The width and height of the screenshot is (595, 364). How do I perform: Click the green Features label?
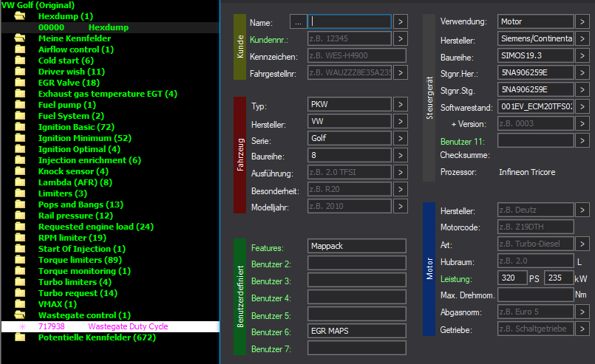click(267, 248)
